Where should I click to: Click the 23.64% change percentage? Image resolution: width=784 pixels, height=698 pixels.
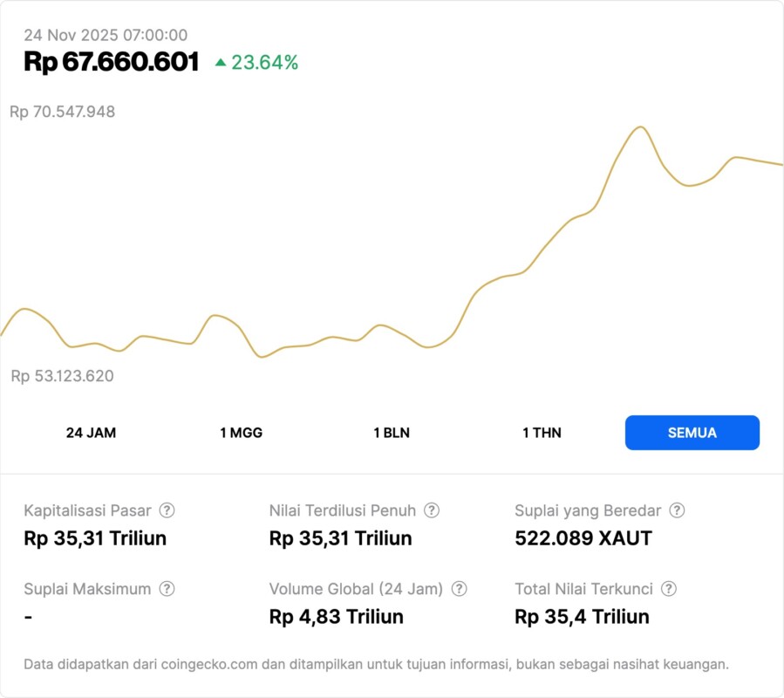(x=265, y=63)
